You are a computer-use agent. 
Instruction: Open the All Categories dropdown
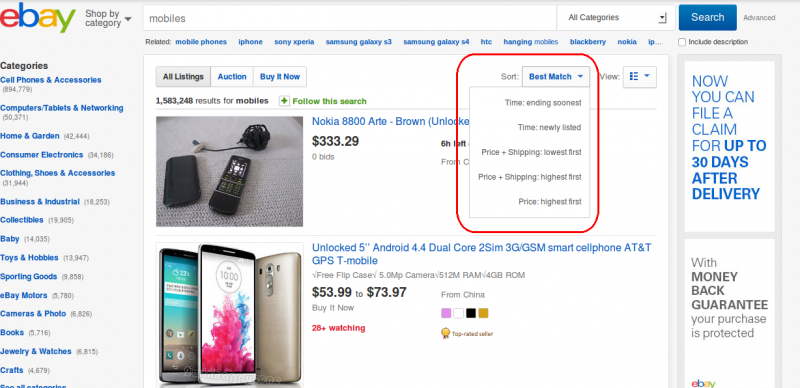[616, 18]
